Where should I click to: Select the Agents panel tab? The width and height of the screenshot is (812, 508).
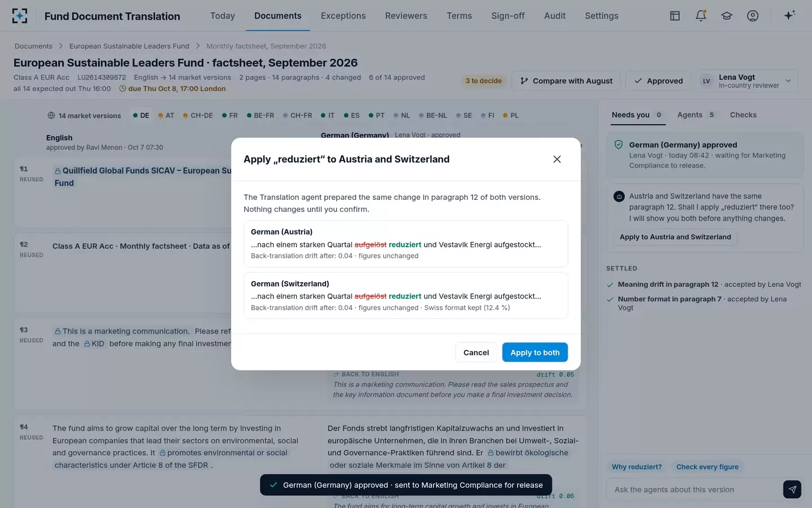point(696,115)
